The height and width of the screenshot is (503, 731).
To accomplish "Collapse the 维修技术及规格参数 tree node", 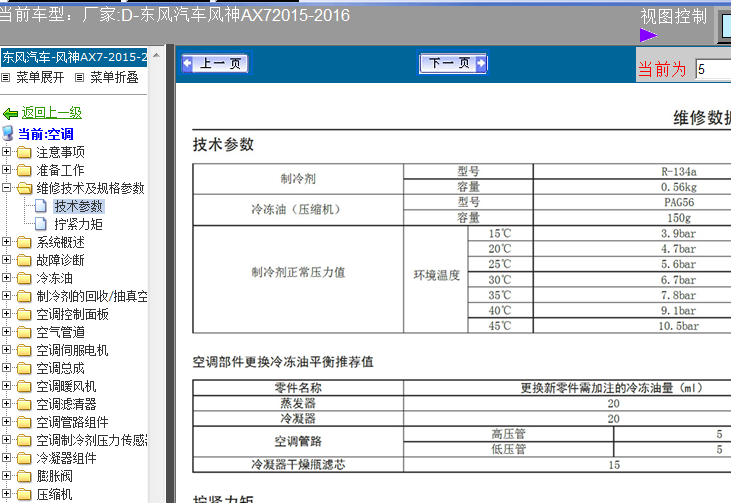I will (7, 188).
